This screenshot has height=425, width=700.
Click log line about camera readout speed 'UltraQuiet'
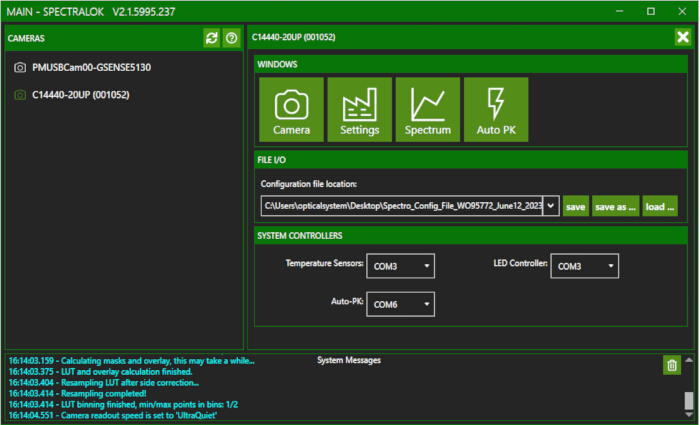click(x=113, y=415)
